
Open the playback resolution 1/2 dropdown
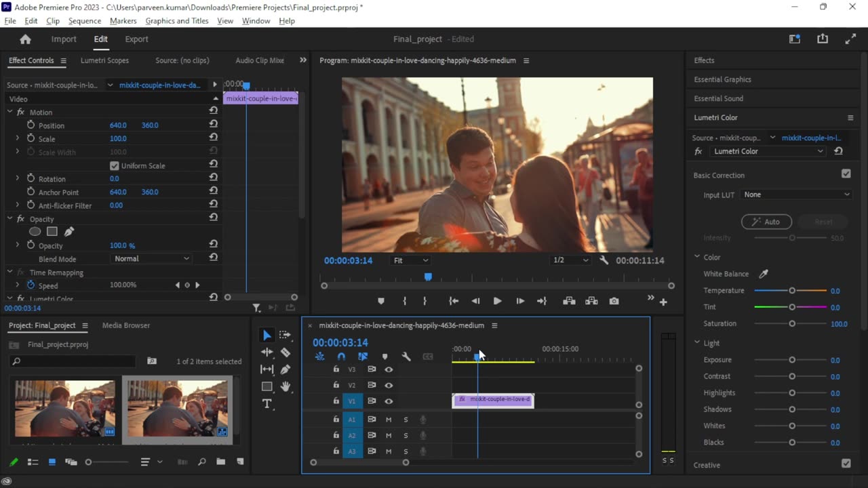(571, 260)
